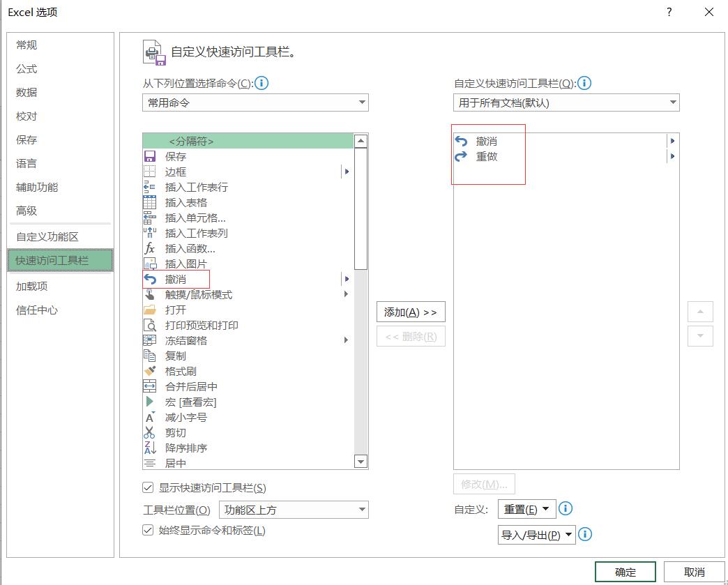Select the Save (保存) command icon
The width and height of the screenshot is (728, 585).
(149, 156)
